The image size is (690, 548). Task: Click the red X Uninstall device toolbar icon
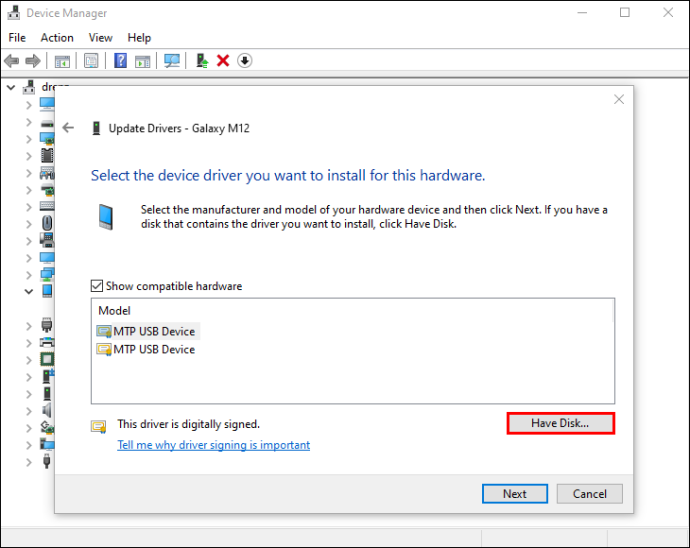click(223, 61)
